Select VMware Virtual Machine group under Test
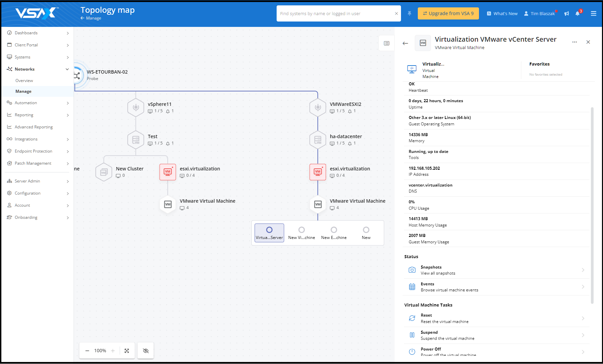The height and width of the screenshot is (364, 603). [x=168, y=204]
